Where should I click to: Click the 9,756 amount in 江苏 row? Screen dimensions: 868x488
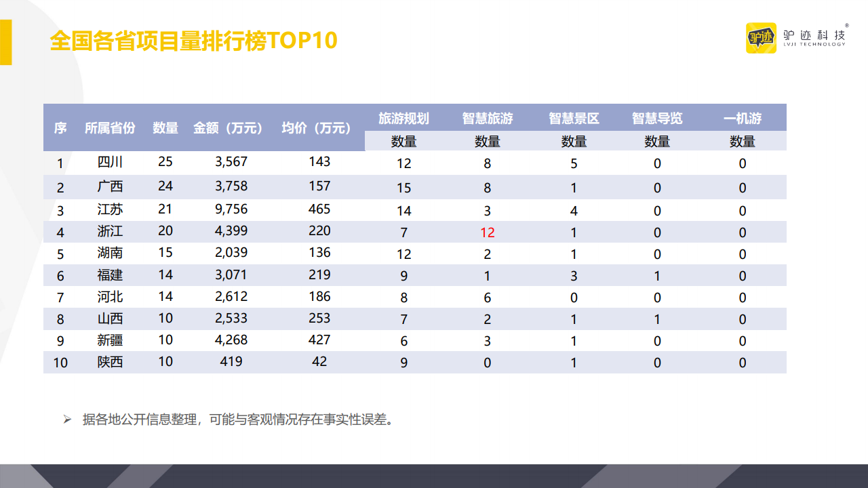pyautogui.click(x=231, y=209)
